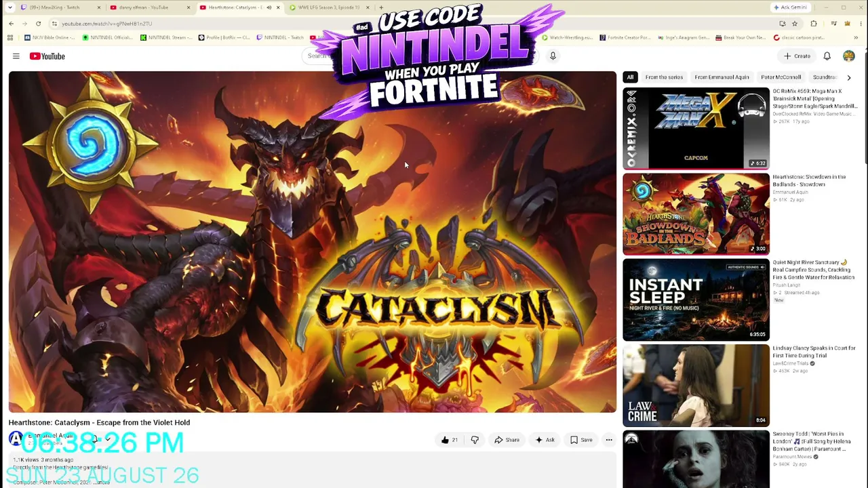
Task: Open the tab search dropdown
Action: [9, 7]
